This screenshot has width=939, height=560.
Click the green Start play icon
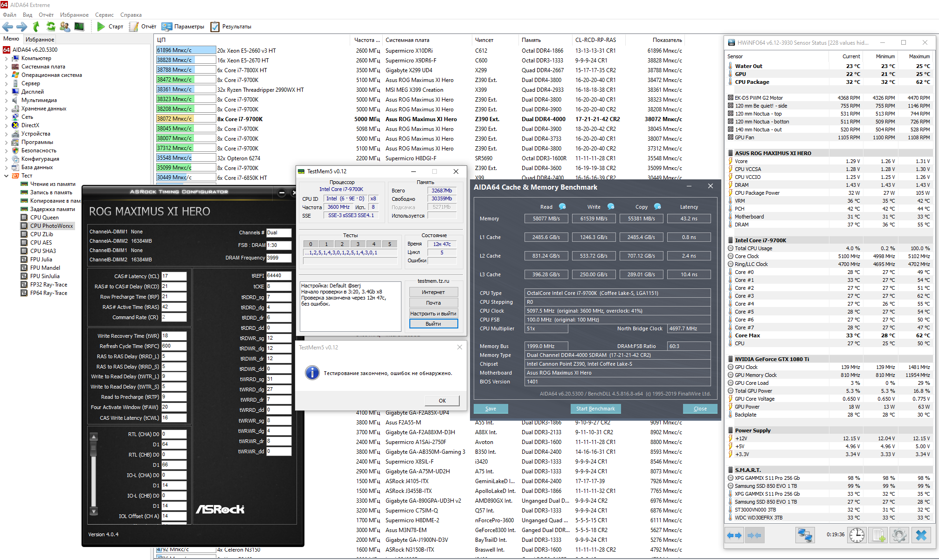click(101, 27)
